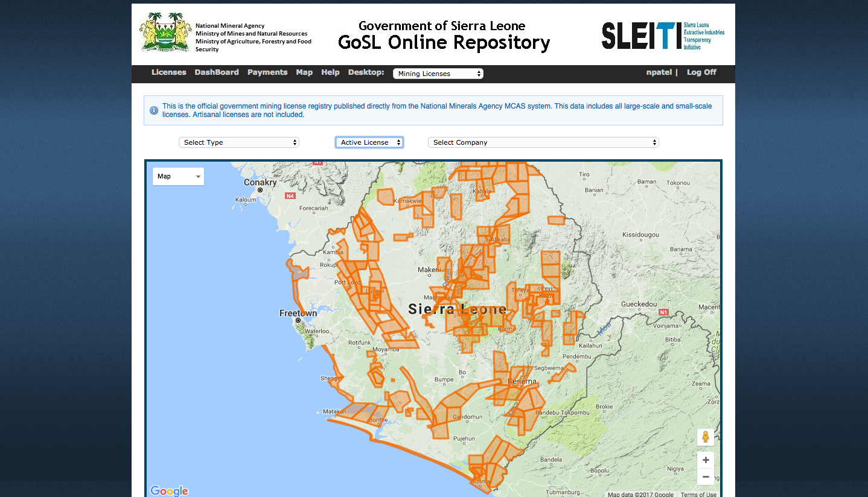This screenshot has height=497, width=868.
Task: Open the Active License dropdown
Action: 369,142
